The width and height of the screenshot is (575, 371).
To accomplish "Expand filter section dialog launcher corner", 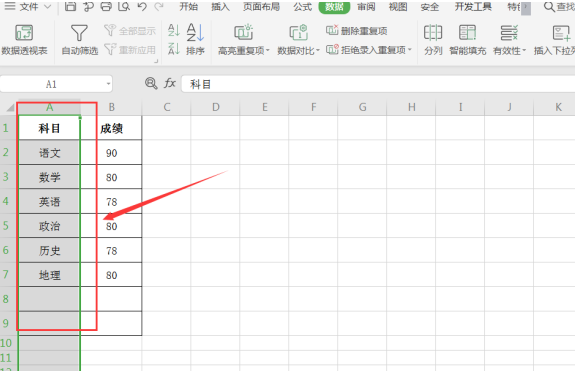I will pyautogui.click(x=156, y=61).
